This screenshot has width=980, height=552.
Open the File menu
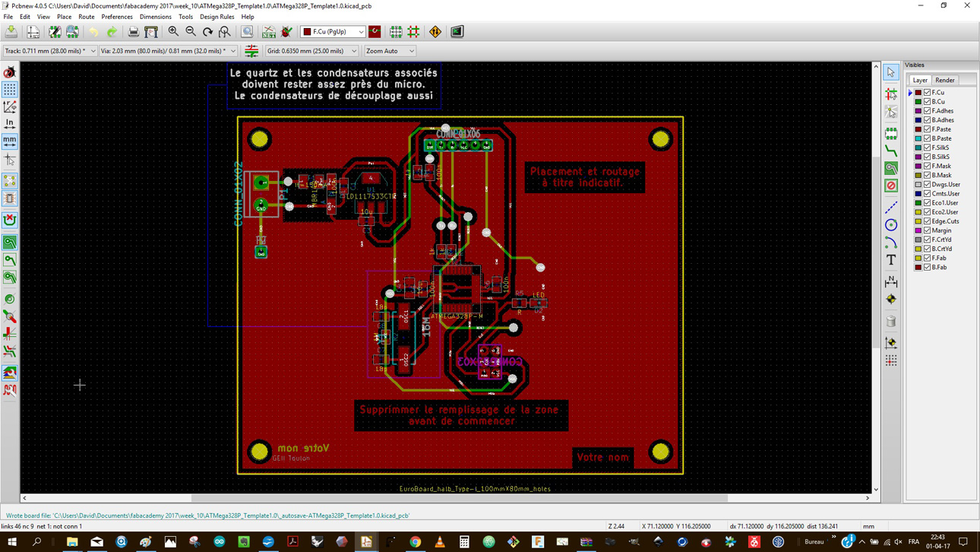pyautogui.click(x=8, y=17)
